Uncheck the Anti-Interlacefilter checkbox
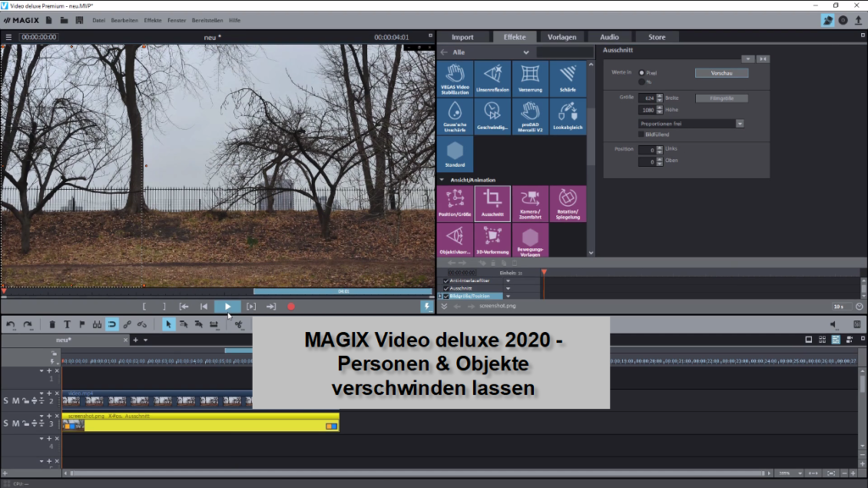The image size is (868, 488). pyautogui.click(x=446, y=281)
